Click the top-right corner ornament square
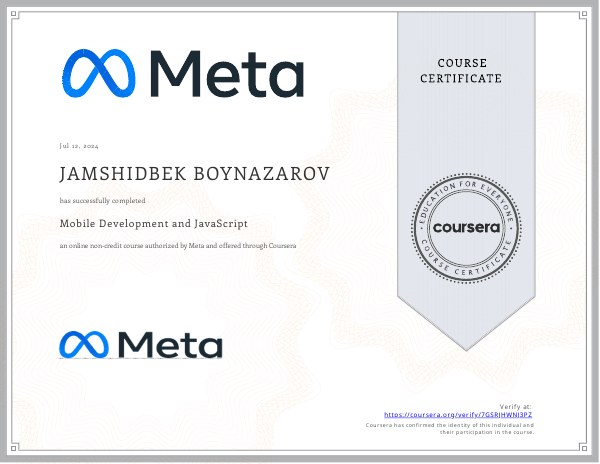 583,15
